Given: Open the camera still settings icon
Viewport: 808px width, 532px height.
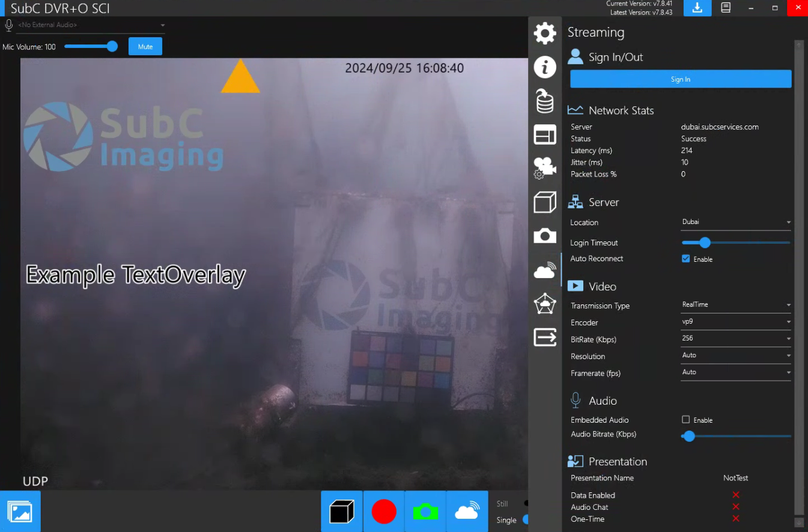Looking at the screenshot, I should [545, 235].
